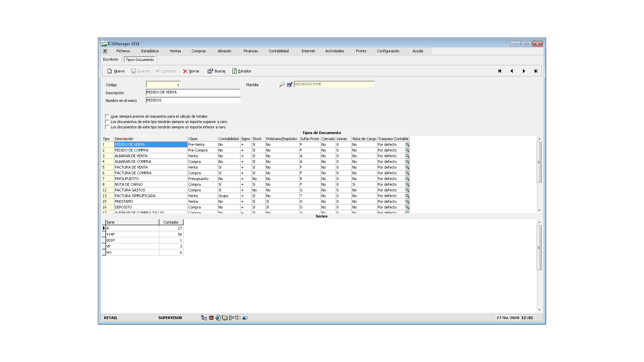Select the VP series row
The image size is (644, 362).
(x=143, y=246)
